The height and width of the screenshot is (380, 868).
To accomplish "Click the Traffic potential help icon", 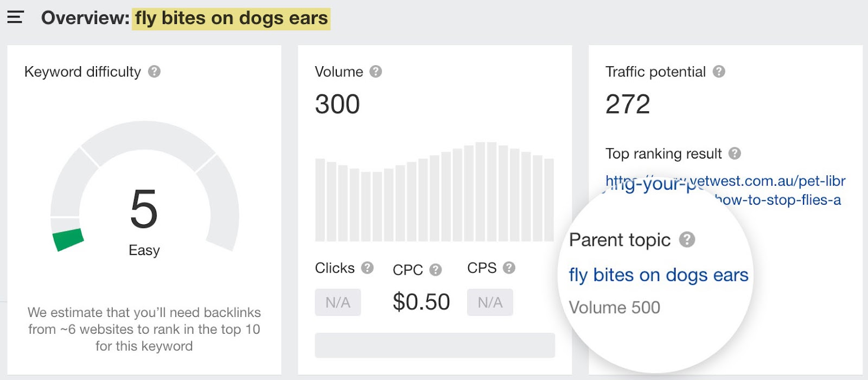I will click(720, 71).
